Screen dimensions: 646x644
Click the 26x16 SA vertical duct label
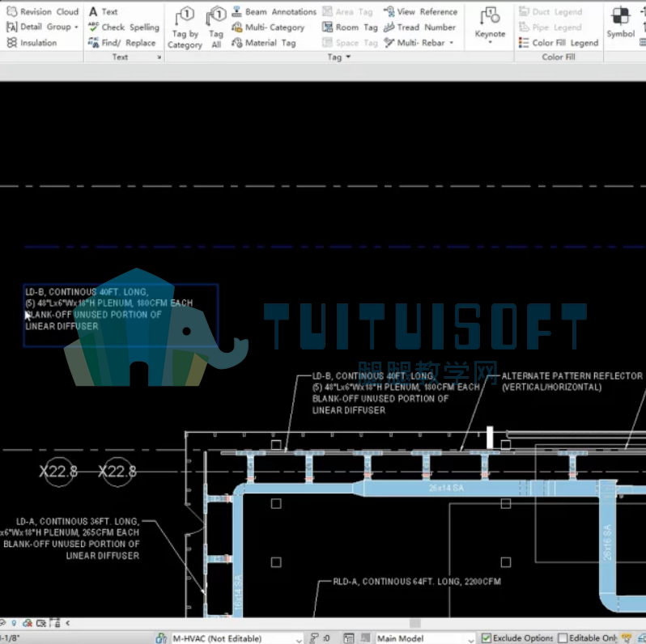pyautogui.click(x=607, y=542)
